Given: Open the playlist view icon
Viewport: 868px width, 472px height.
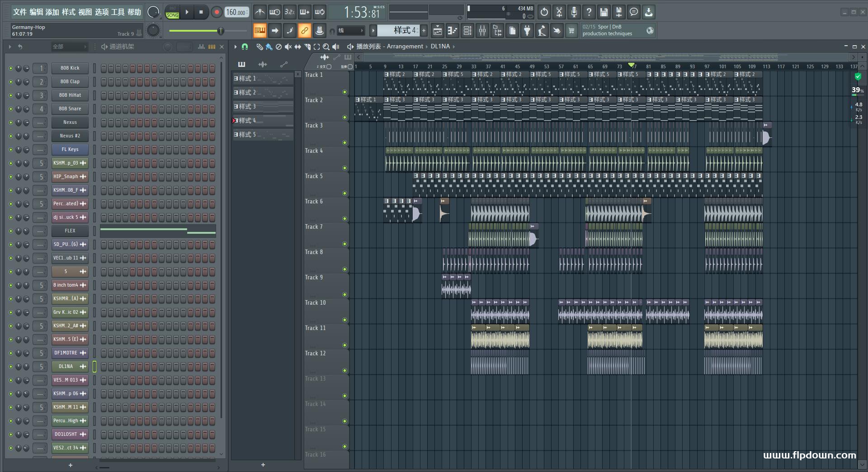Looking at the screenshot, I should (438, 31).
